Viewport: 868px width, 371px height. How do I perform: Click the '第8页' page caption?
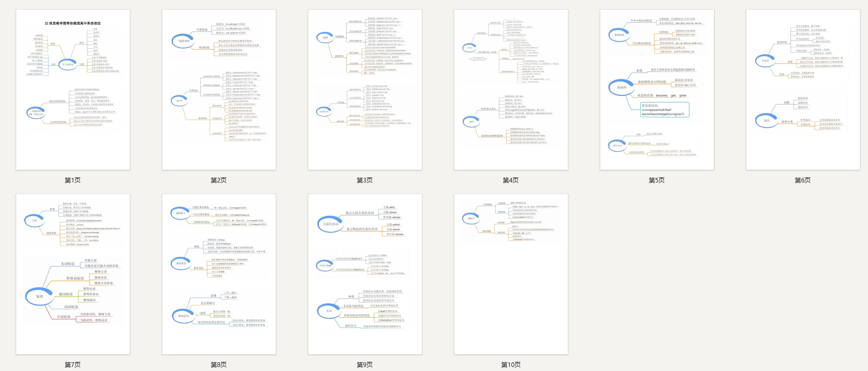219,365
